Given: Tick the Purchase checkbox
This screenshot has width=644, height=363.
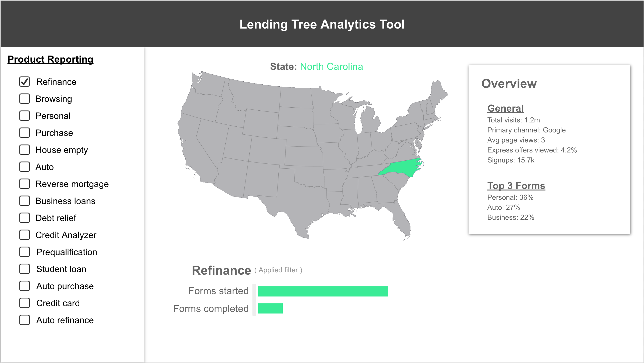Looking at the screenshot, I should pyautogui.click(x=25, y=133).
